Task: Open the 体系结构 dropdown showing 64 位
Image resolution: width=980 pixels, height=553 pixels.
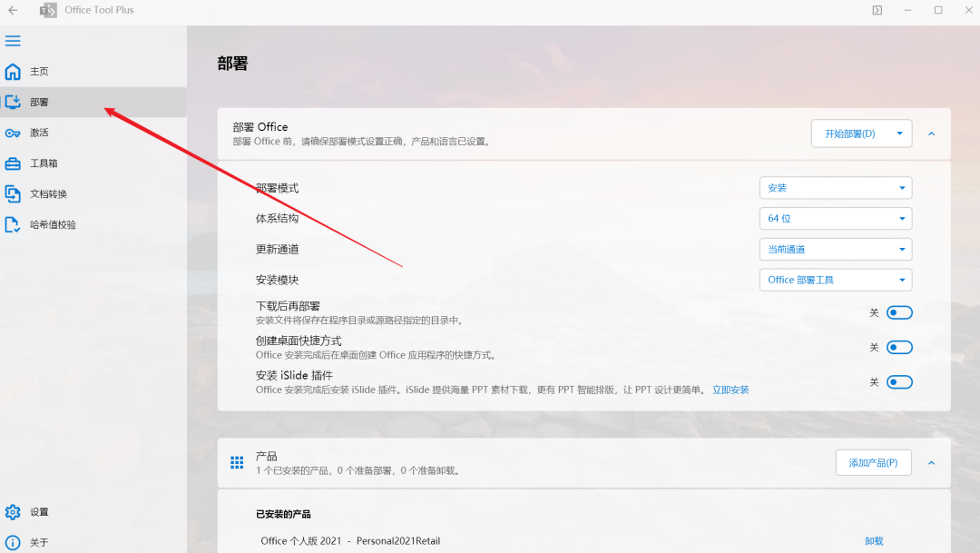Action: [x=835, y=218]
